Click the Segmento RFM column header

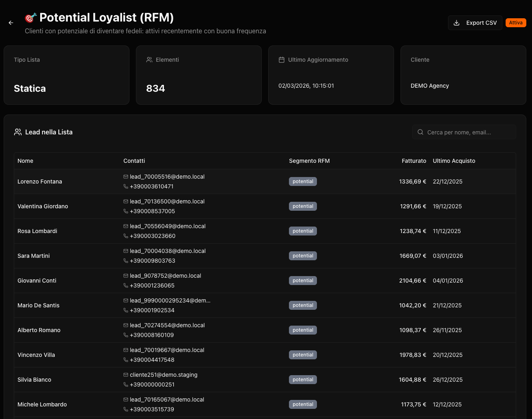[309, 161]
